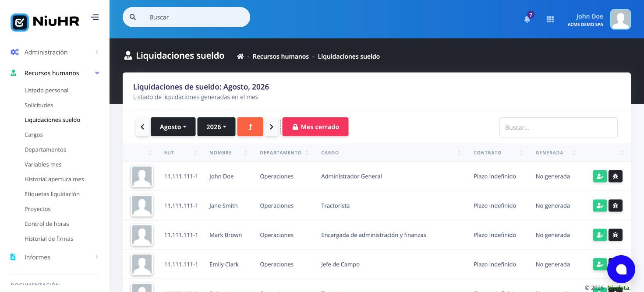Click the green edit button for Jane Smith
This screenshot has width=644, height=292.
[x=600, y=206]
